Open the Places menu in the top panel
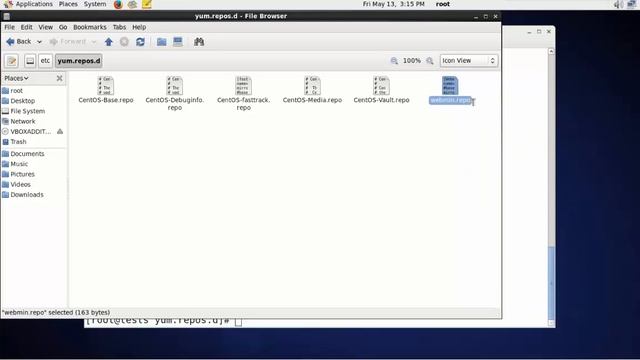Image resolution: width=640 pixels, height=360 pixels. pyautogui.click(x=68, y=4)
